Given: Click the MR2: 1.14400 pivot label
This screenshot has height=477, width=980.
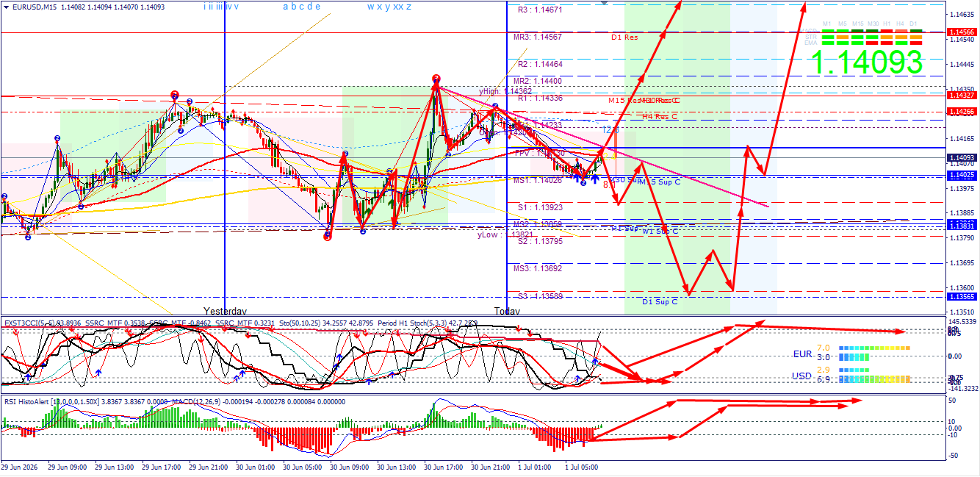Looking at the screenshot, I should click(538, 81).
